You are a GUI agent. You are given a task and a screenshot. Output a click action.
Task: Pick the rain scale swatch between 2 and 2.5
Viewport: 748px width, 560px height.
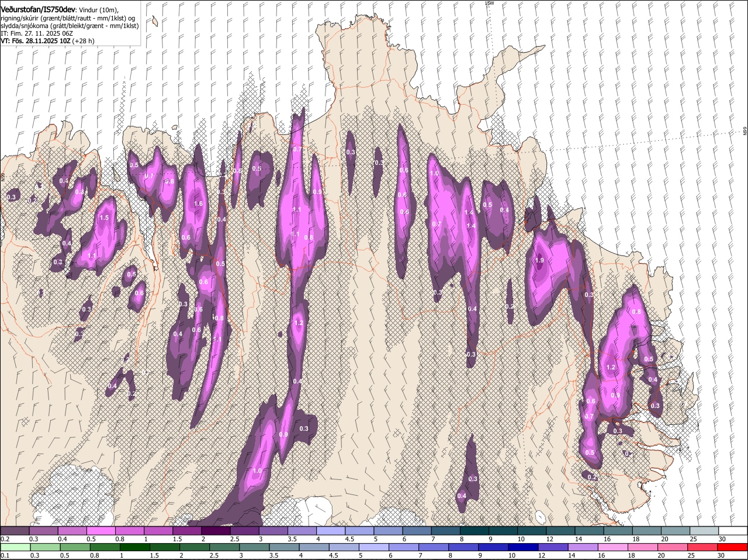[195, 547]
